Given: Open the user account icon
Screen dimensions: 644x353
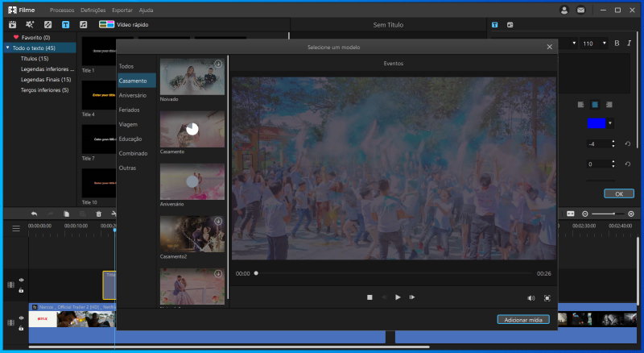Looking at the screenshot, I should (564, 10).
